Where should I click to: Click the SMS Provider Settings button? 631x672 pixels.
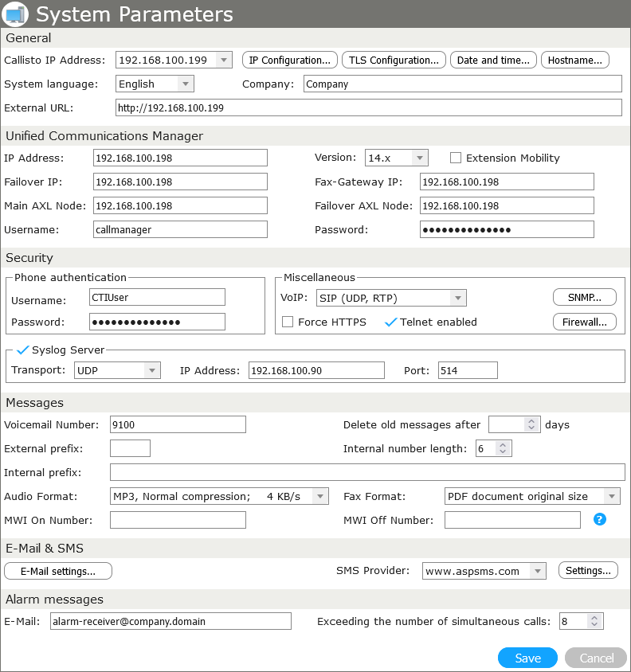tap(588, 570)
